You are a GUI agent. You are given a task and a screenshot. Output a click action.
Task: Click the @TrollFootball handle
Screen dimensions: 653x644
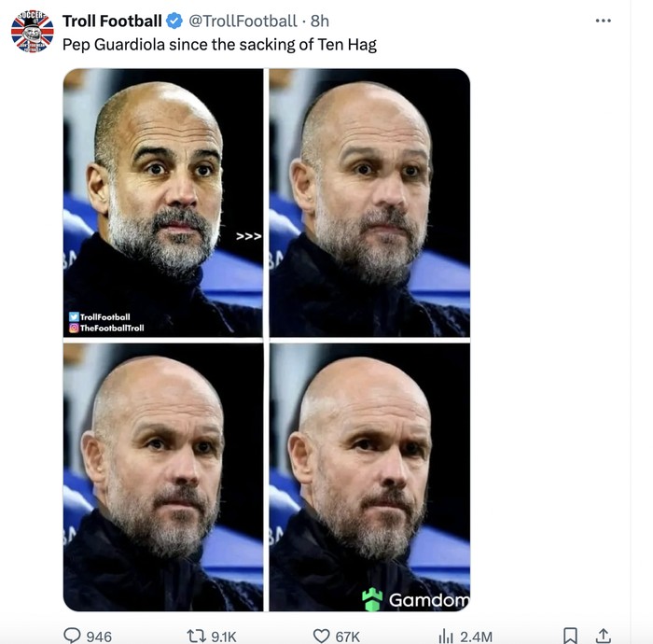pos(242,21)
